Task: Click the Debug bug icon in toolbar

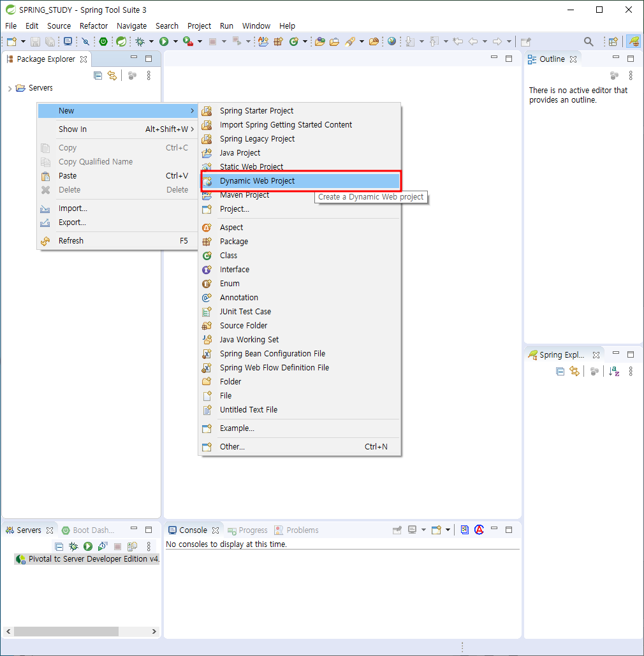Action: click(x=140, y=41)
